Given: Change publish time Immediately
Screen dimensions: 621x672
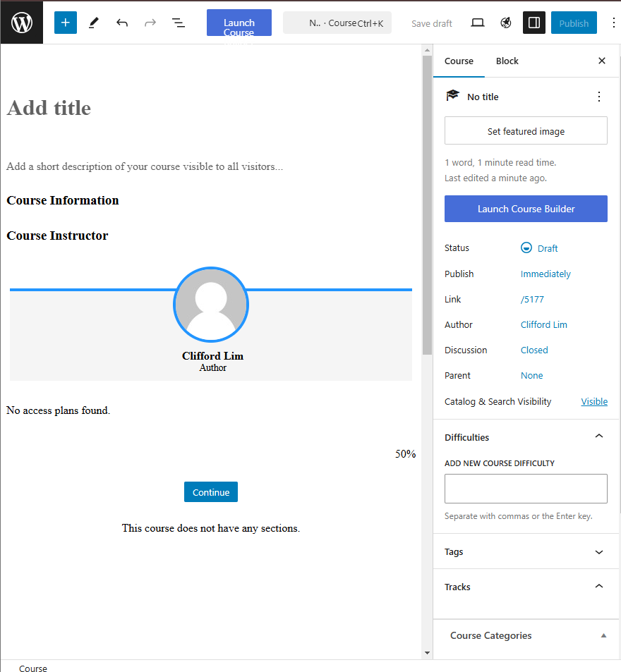Looking at the screenshot, I should (545, 274).
